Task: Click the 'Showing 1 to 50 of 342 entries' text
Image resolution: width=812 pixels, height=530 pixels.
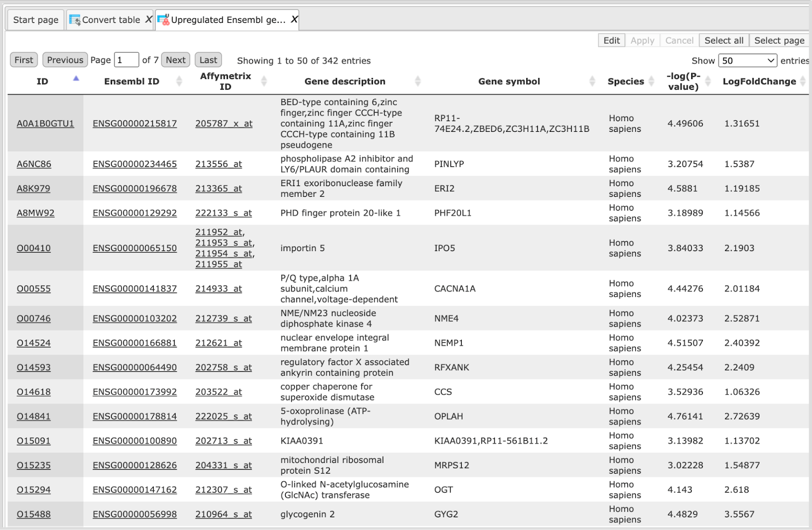Action: pos(303,60)
